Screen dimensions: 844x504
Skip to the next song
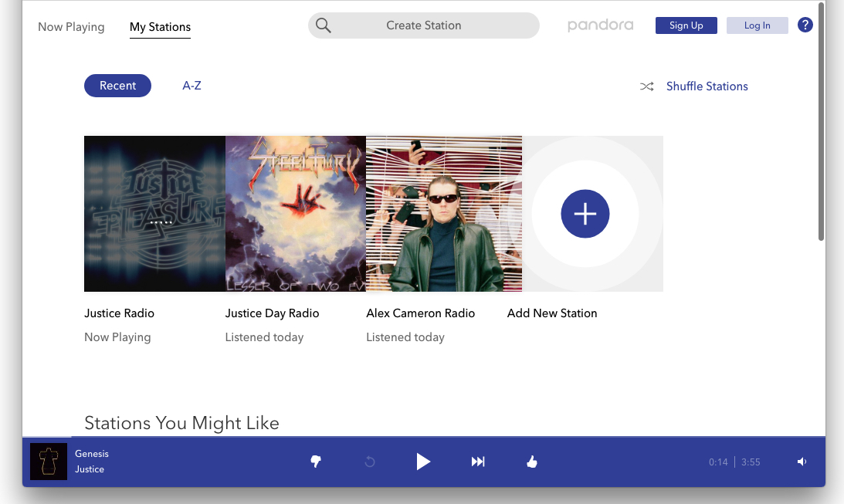478,462
